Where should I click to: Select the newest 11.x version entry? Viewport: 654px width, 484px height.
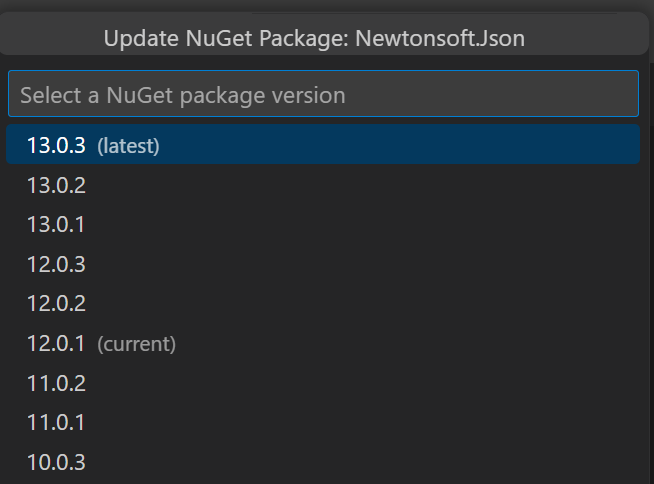pos(56,383)
